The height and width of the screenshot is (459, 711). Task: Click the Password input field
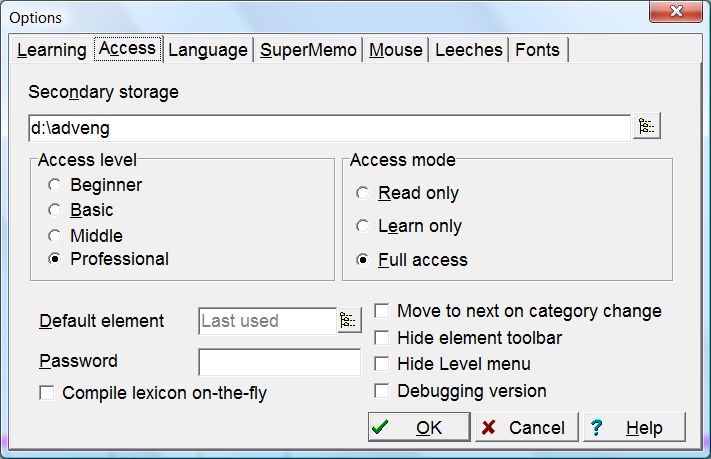(279, 362)
